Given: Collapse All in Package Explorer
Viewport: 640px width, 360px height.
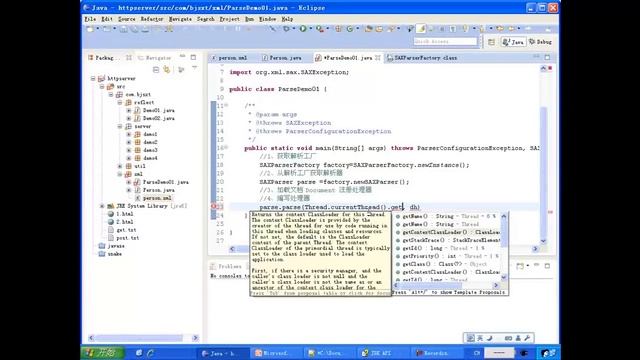Looking at the screenshot, I should click(156, 70).
